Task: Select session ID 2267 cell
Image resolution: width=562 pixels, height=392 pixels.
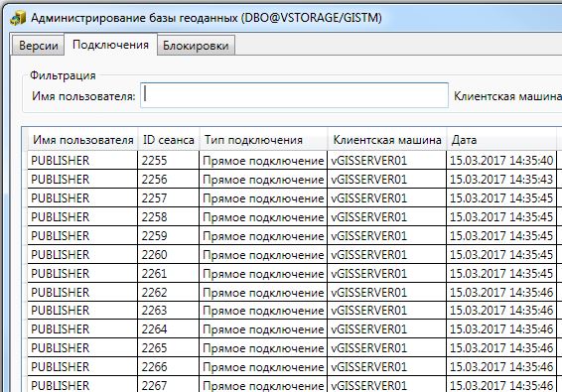Action: pos(168,385)
